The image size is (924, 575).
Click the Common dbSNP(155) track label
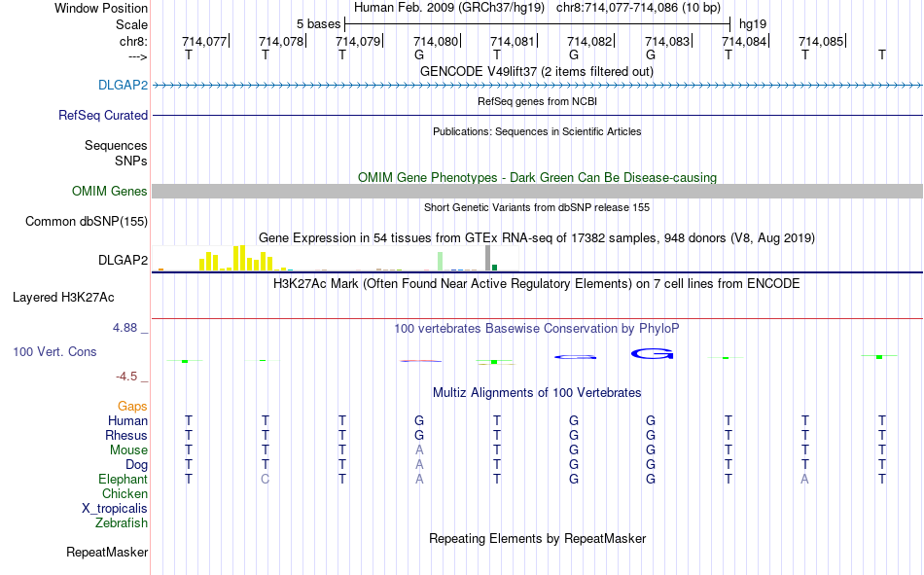(86, 221)
